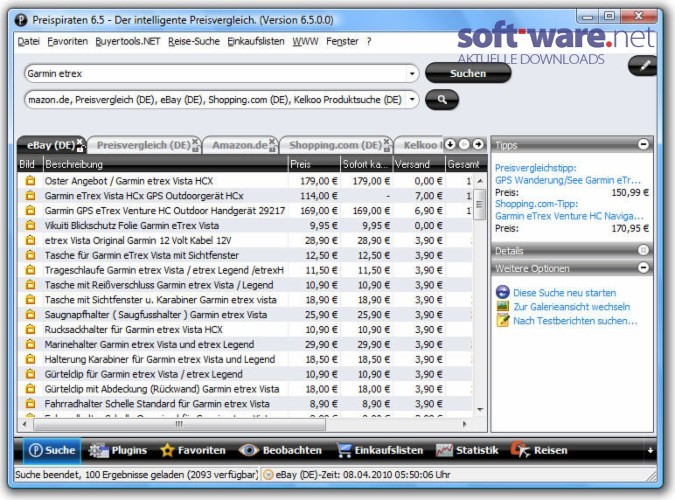Open the Favoriten menu
This screenshot has height=500, width=675.
(x=68, y=41)
